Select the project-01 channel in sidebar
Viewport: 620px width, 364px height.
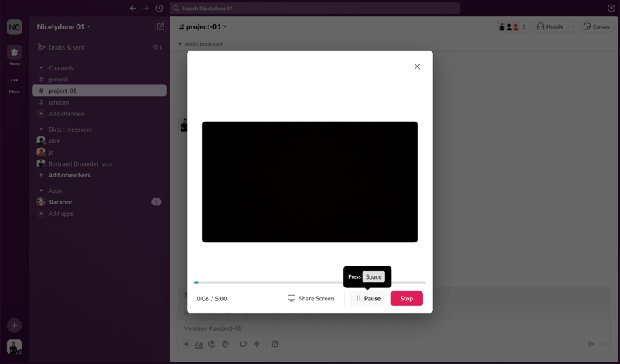(99, 91)
